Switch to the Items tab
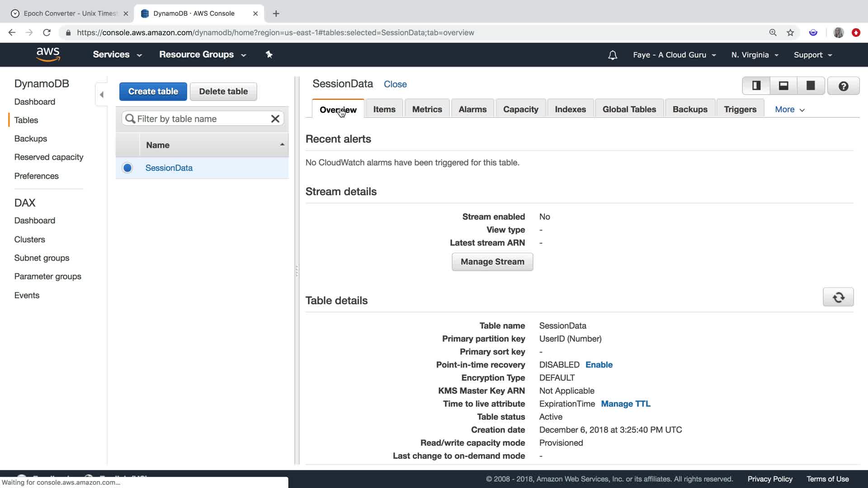The image size is (868, 488). [384, 109]
